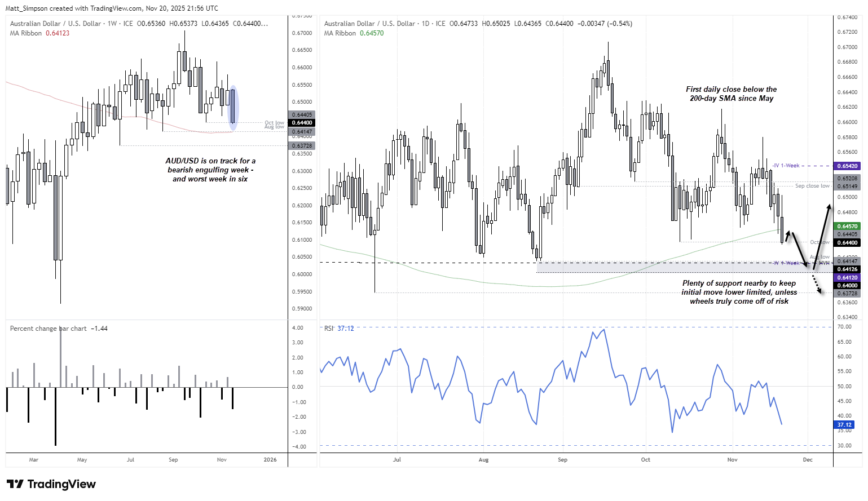Click the daily AUD/USD 1D symbol title
Viewport: 868px width, 501px height.
[x=385, y=24]
